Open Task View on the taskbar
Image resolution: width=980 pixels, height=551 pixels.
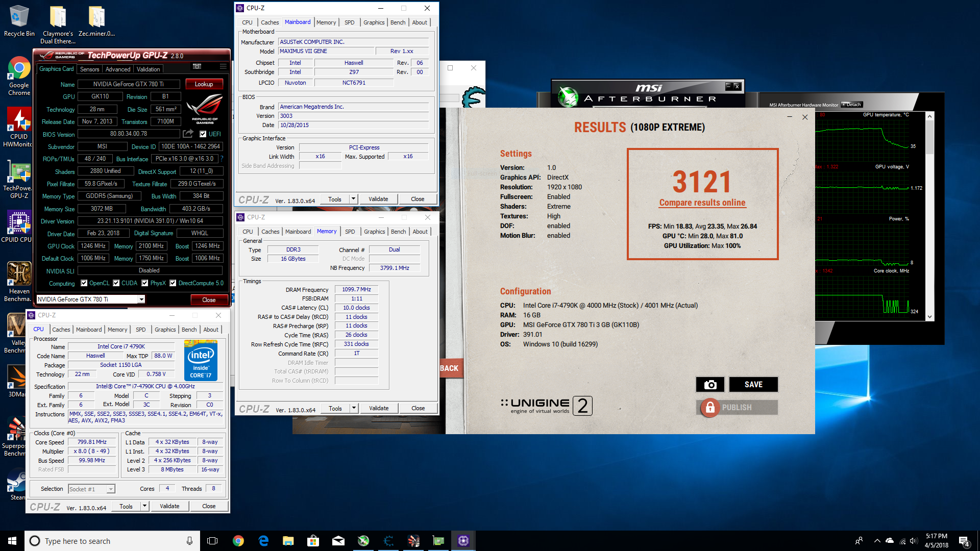pyautogui.click(x=212, y=541)
